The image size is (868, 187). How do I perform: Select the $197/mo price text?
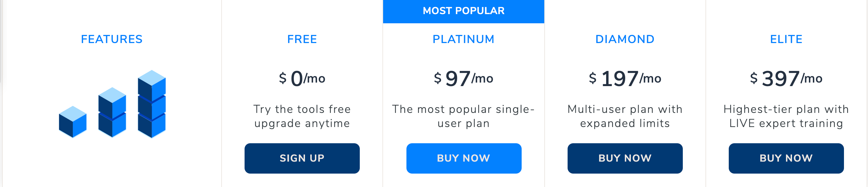625,78
